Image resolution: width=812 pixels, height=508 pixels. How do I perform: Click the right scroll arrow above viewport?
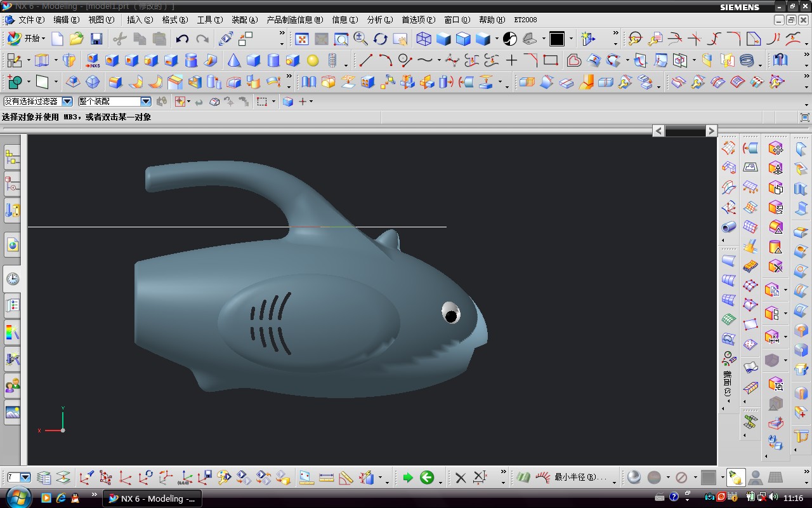(711, 130)
